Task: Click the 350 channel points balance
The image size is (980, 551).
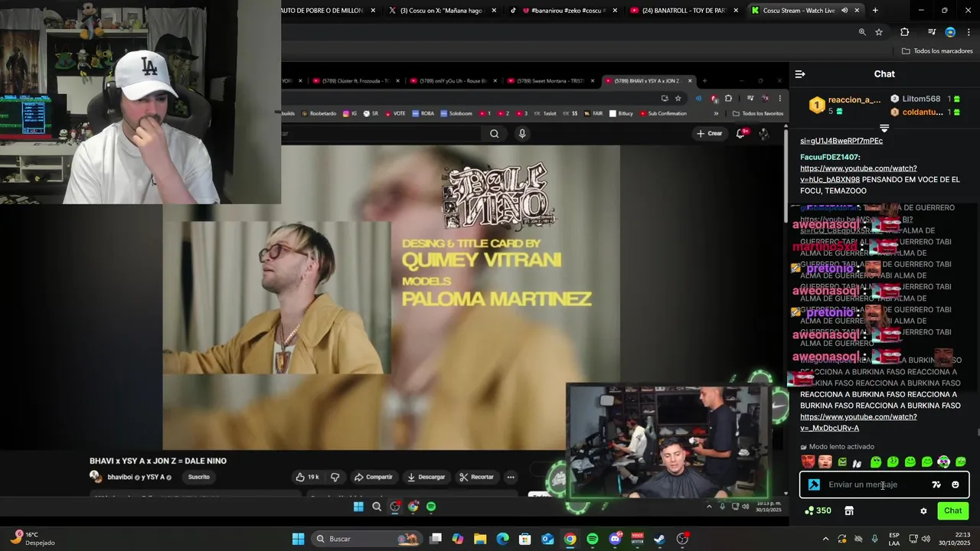Action: (x=818, y=510)
